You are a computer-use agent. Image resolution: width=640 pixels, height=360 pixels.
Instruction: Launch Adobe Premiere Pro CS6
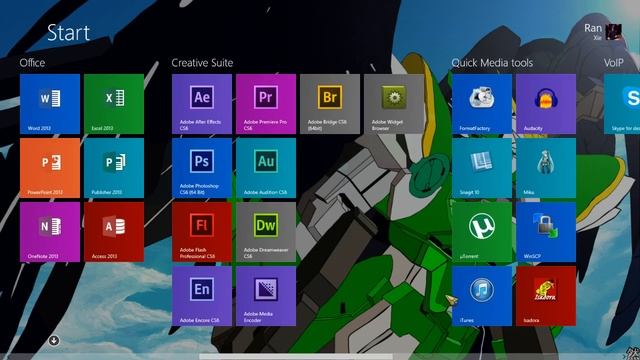pyautogui.click(x=266, y=104)
